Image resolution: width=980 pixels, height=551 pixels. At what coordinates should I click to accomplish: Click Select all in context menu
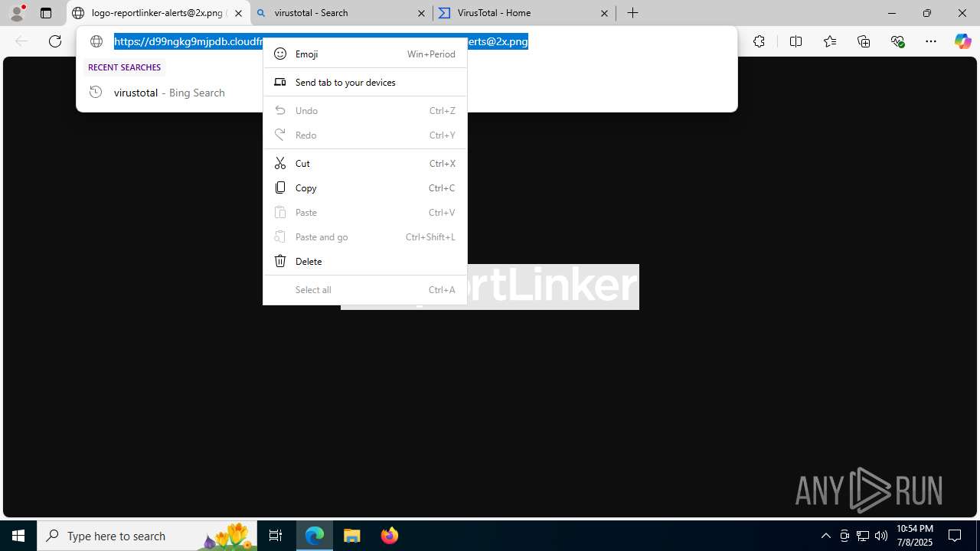click(365, 289)
